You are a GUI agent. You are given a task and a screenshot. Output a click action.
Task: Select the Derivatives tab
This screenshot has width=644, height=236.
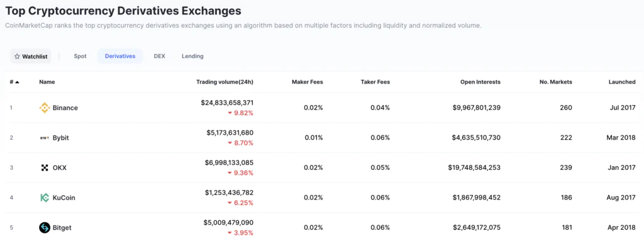(x=120, y=57)
